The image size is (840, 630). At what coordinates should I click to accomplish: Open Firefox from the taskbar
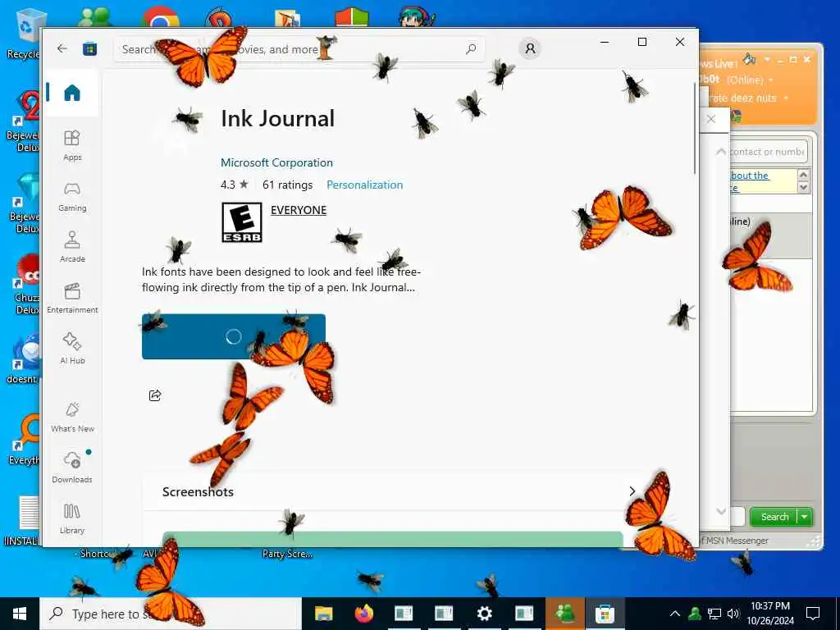pos(363,614)
